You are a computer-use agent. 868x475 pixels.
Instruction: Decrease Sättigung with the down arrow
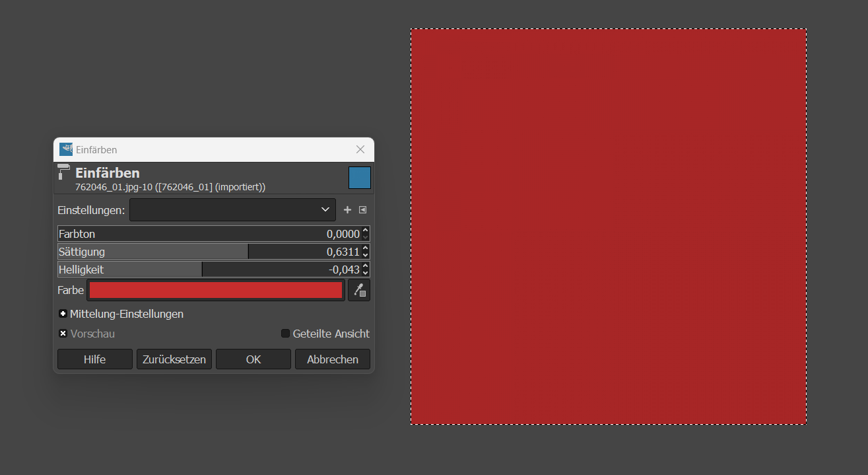tap(366, 256)
